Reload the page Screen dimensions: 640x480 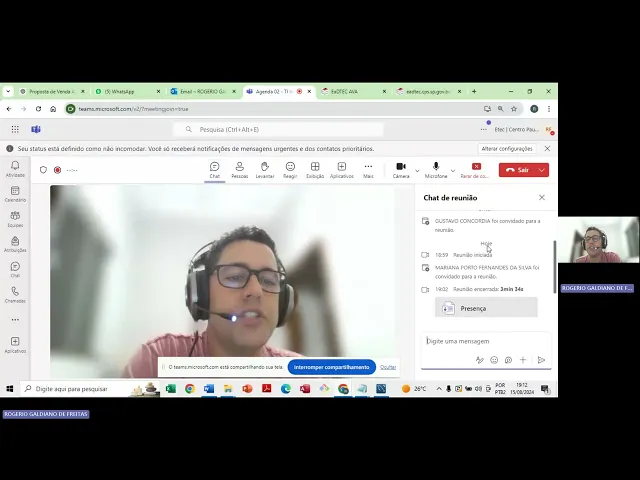tap(38, 109)
